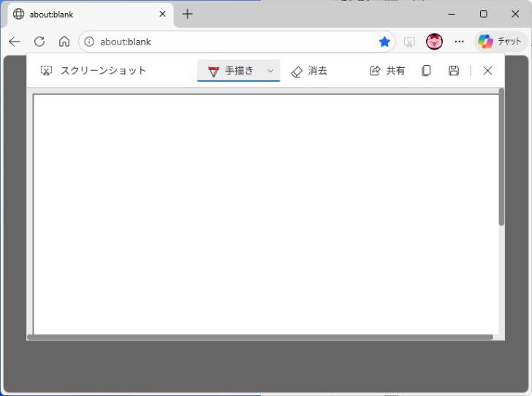The width and height of the screenshot is (532, 396).
Task: Open the home page button
Action: click(64, 42)
